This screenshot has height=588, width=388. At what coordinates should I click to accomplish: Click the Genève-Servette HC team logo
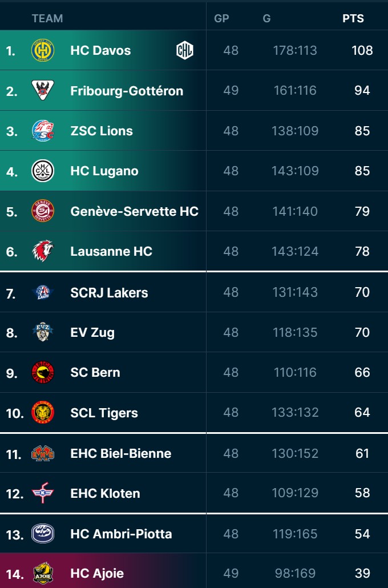point(43,211)
